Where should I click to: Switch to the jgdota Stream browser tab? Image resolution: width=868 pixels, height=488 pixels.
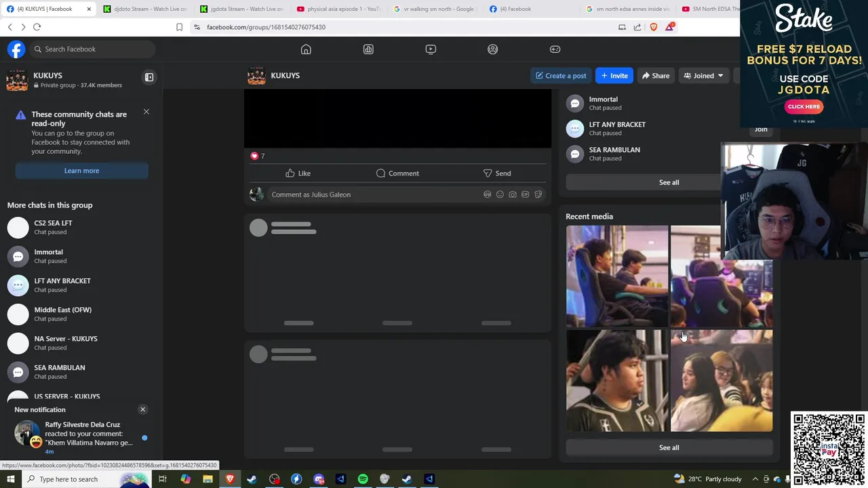243,9
